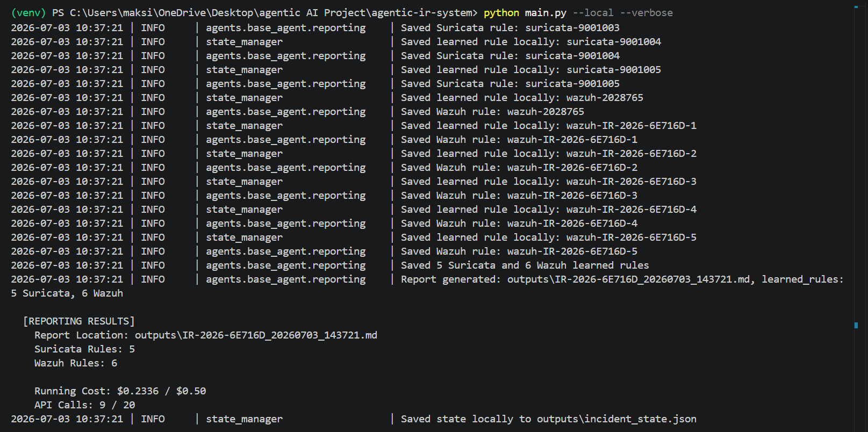Click the API Calls 9 / 20 line
The image size is (868, 432).
(x=85, y=405)
